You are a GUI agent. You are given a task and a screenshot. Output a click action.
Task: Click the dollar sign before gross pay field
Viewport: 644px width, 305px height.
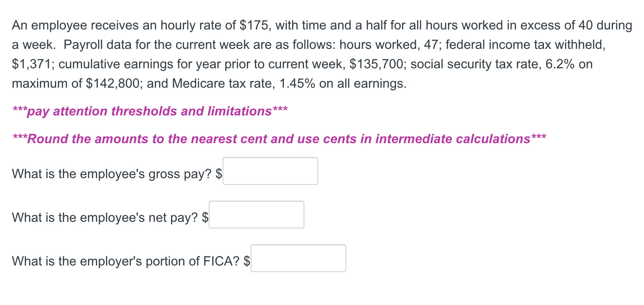pos(218,174)
